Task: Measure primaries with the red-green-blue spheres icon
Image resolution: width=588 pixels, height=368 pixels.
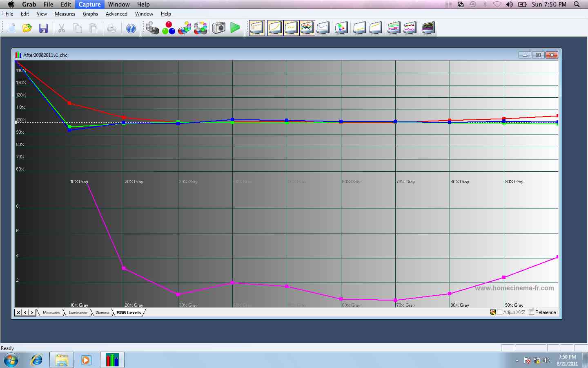Action: coord(169,28)
